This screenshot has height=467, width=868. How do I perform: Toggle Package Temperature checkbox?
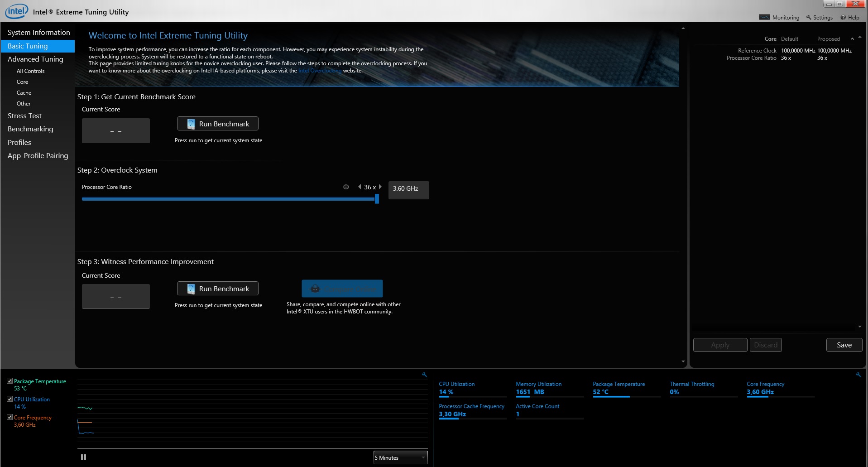coord(10,381)
